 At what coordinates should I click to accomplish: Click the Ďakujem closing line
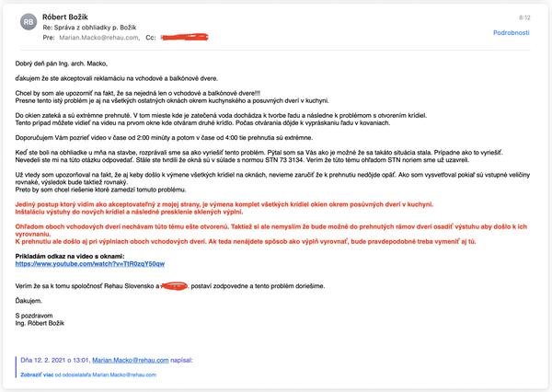pyautogui.click(x=29, y=300)
